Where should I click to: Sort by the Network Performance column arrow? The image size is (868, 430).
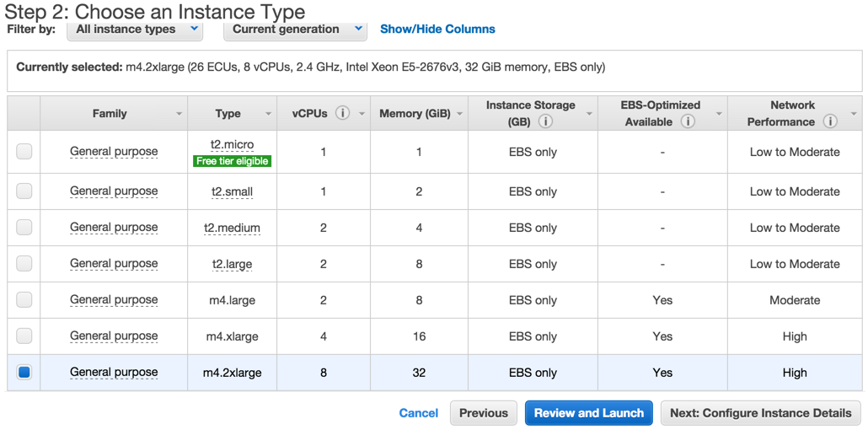[854, 114]
